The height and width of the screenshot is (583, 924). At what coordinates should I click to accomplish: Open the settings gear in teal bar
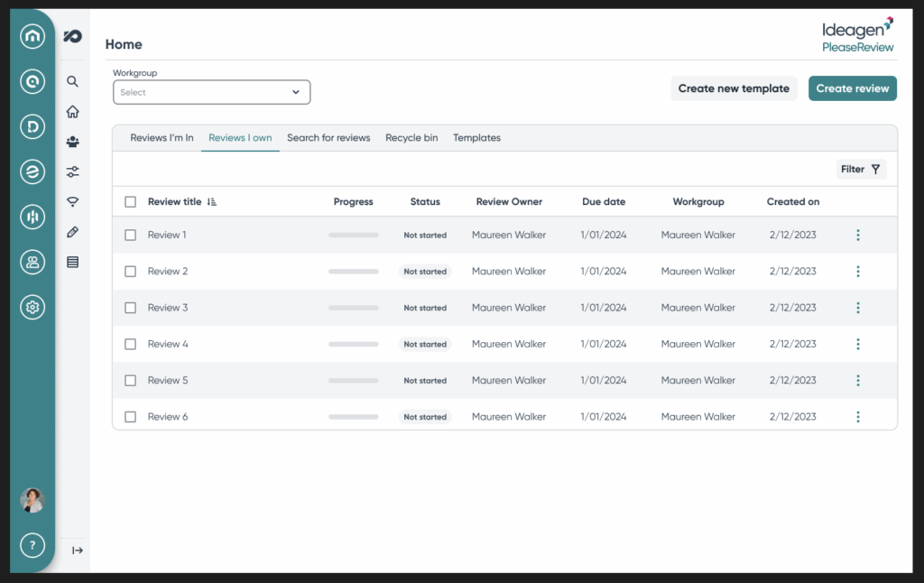(32, 307)
